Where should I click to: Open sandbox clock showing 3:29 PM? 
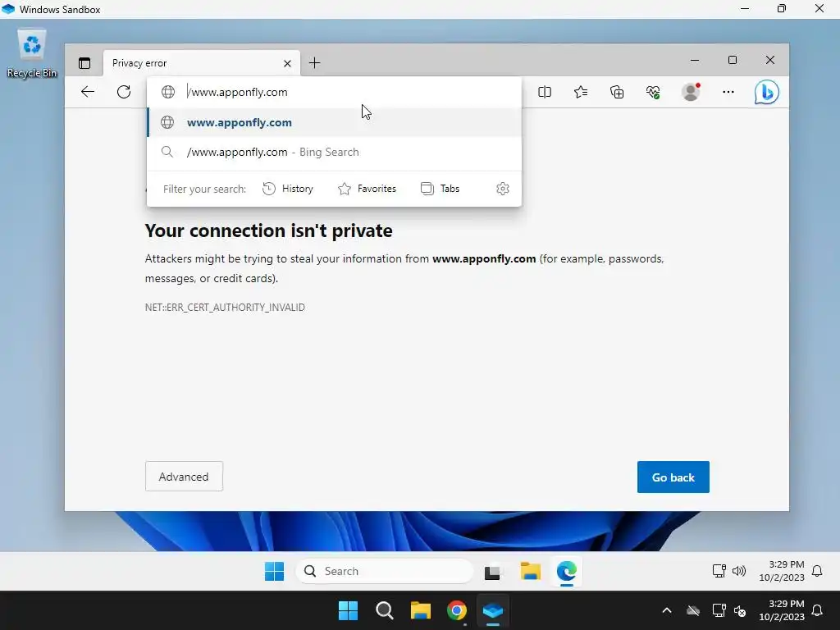click(x=782, y=571)
